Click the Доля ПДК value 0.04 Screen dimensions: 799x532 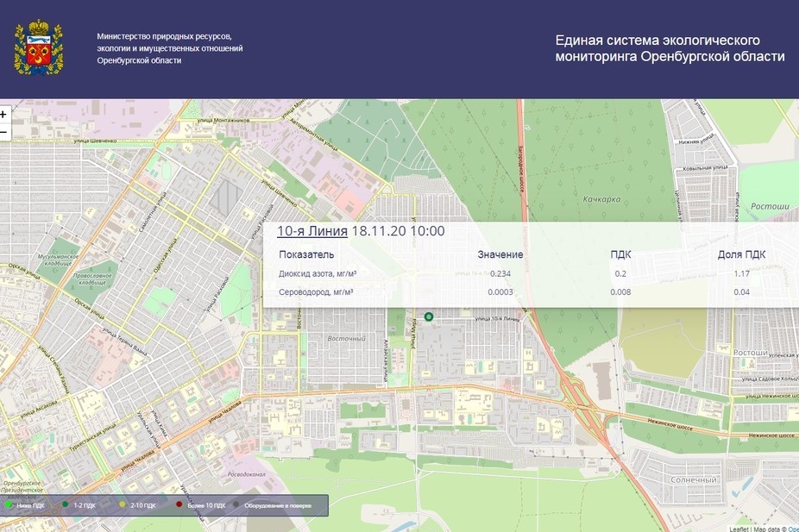[x=741, y=292]
